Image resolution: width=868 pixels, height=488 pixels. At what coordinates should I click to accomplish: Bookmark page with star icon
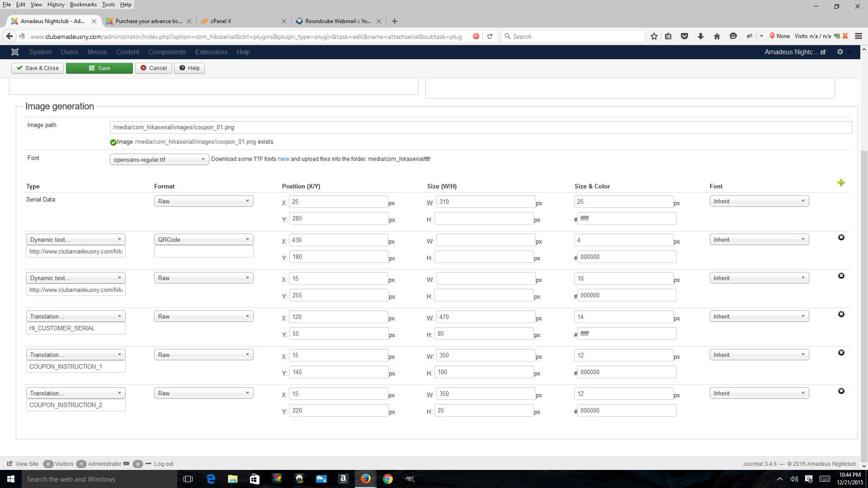654,36
